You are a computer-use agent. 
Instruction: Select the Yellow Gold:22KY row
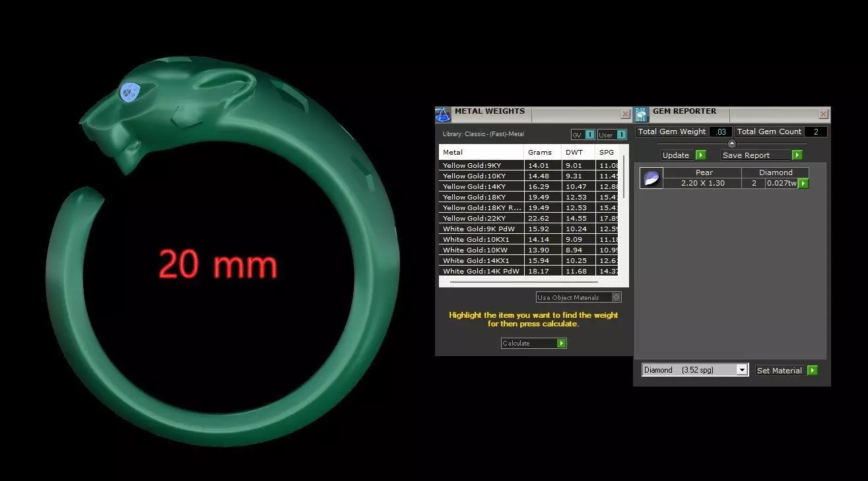[x=529, y=218]
